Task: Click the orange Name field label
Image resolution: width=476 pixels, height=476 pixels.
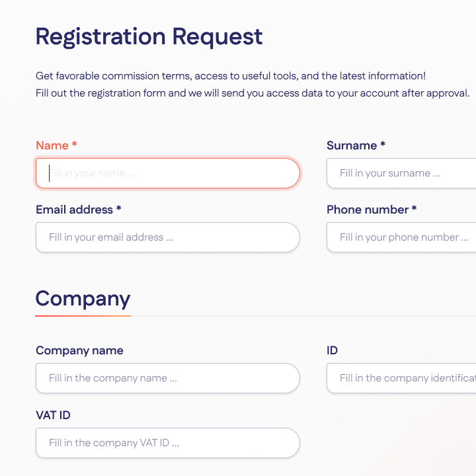Action: (52, 145)
